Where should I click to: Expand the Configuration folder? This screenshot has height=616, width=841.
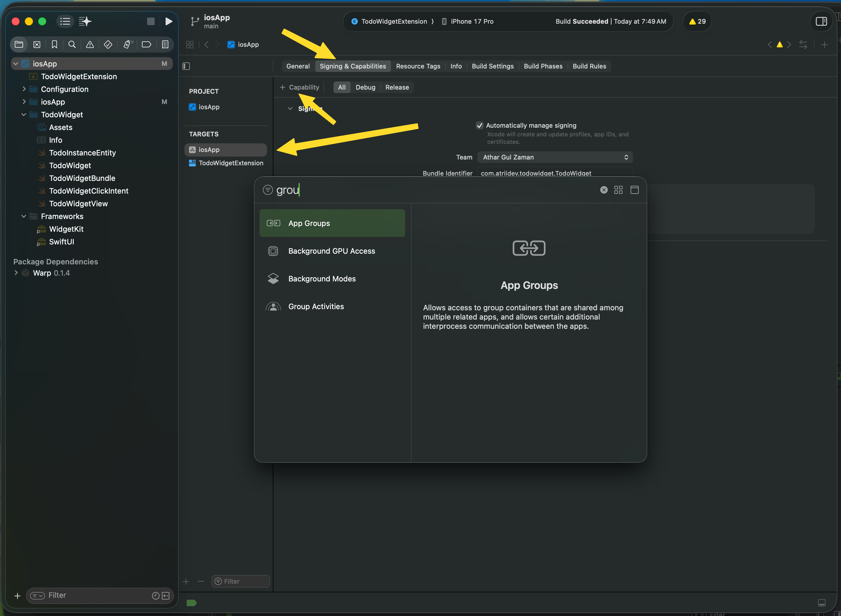(x=24, y=89)
